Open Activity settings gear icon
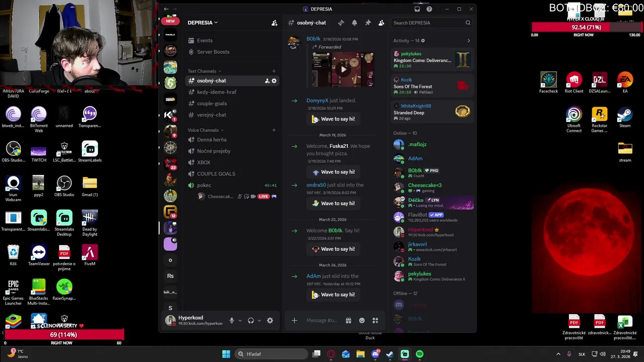The image size is (644, 362). [x=423, y=41]
